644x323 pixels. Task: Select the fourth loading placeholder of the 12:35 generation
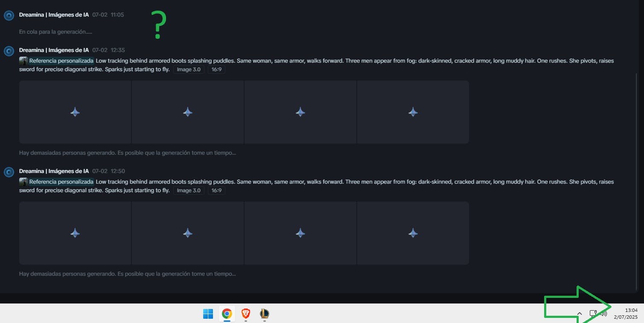(x=413, y=112)
